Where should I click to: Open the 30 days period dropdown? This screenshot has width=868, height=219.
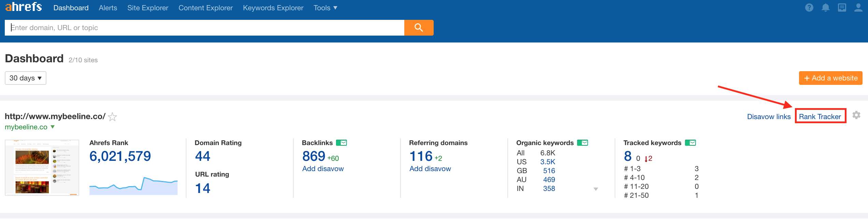(x=26, y=78)
